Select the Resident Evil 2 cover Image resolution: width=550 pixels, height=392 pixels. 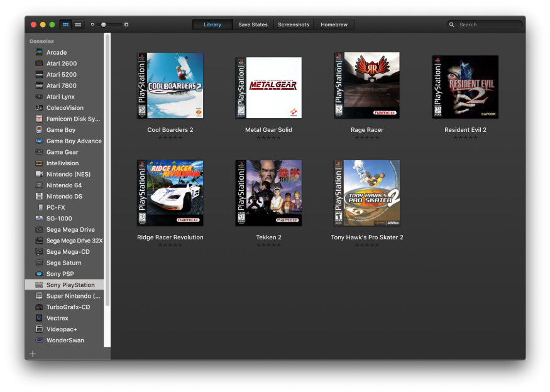[x=465, y=87]
